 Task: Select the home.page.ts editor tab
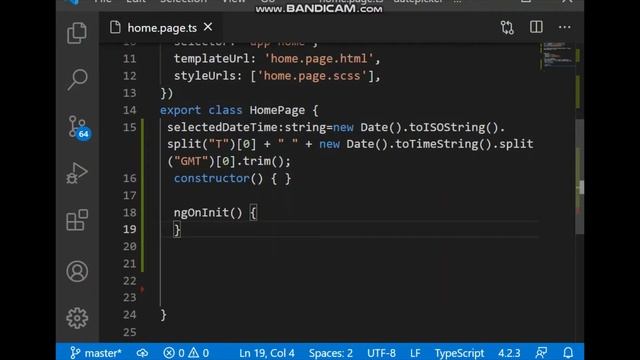tap(161, 27)
